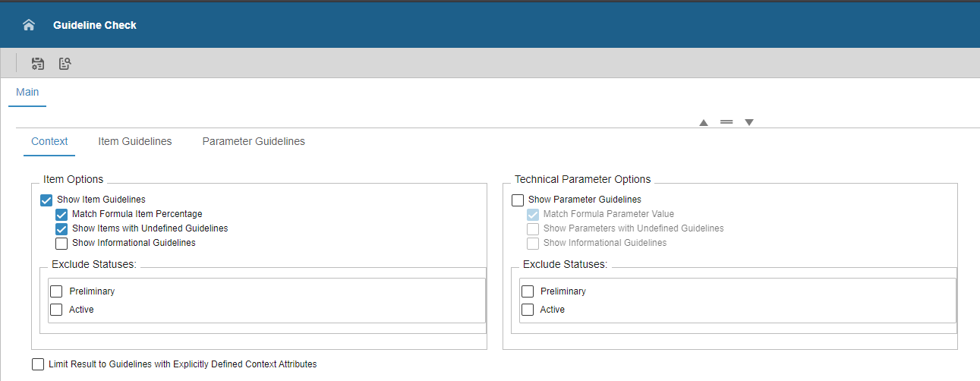Untick Show Items with Undefined Guidelines
Screen dimensions: 980x381
[61, 228]
